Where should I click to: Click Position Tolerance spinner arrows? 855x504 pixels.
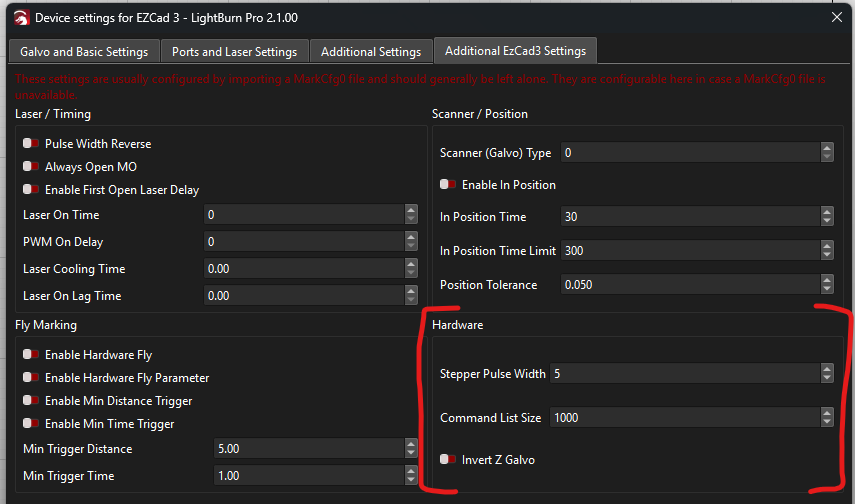coord(827,284)
